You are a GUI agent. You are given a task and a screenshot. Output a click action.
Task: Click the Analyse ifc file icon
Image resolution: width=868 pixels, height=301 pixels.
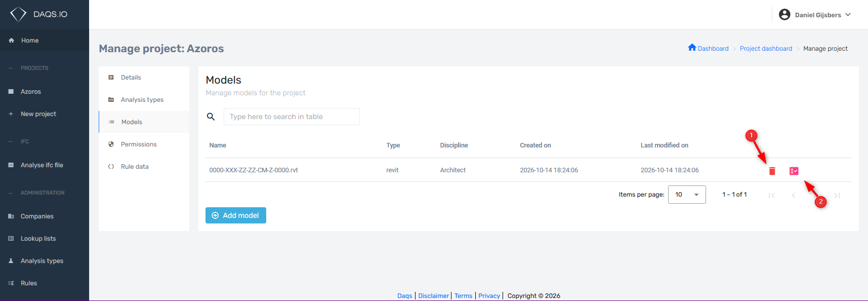(11, 165)
